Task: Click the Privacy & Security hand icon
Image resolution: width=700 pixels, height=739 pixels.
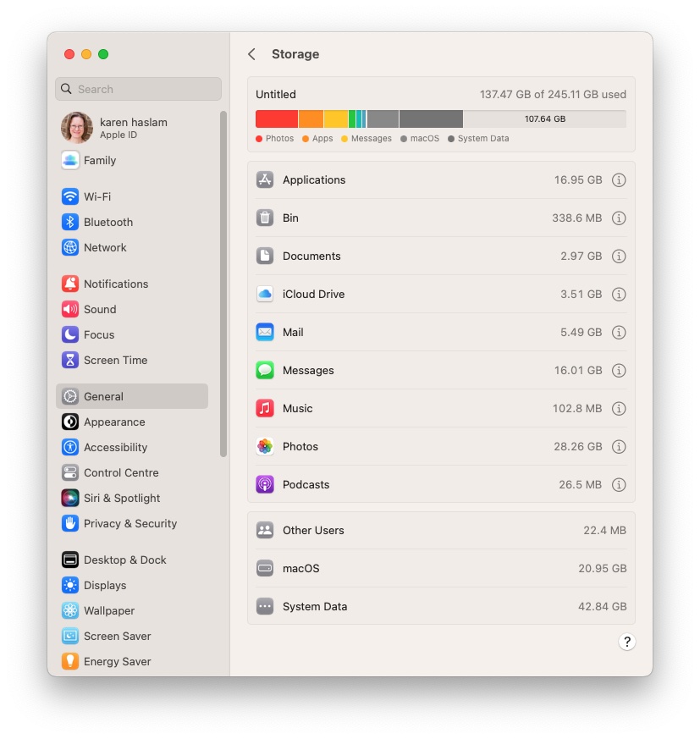Action: pyautogui.click(x=70, y=524)
